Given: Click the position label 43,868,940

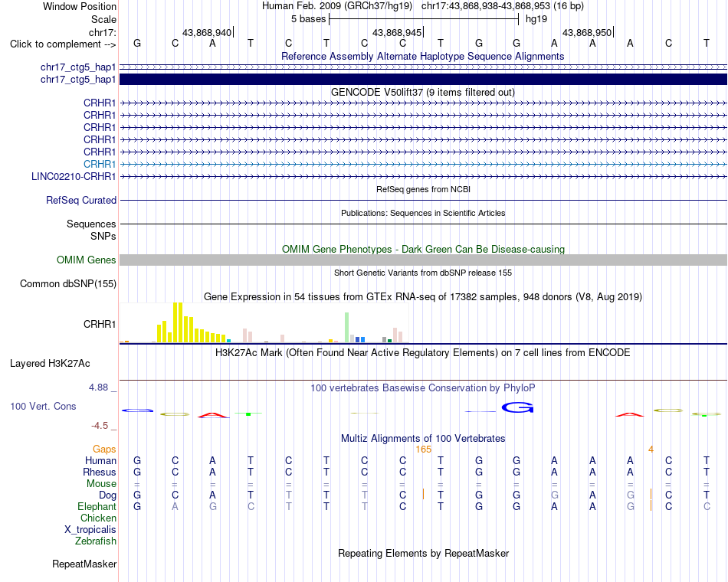Looking at the screenshot, I should click(x=207, y=32).
